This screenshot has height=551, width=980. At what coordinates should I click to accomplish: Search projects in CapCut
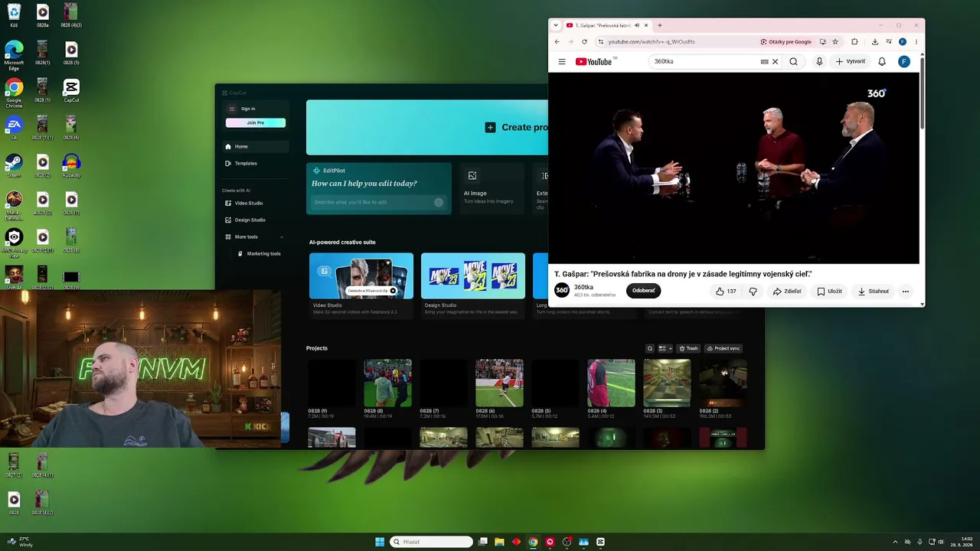650,348
